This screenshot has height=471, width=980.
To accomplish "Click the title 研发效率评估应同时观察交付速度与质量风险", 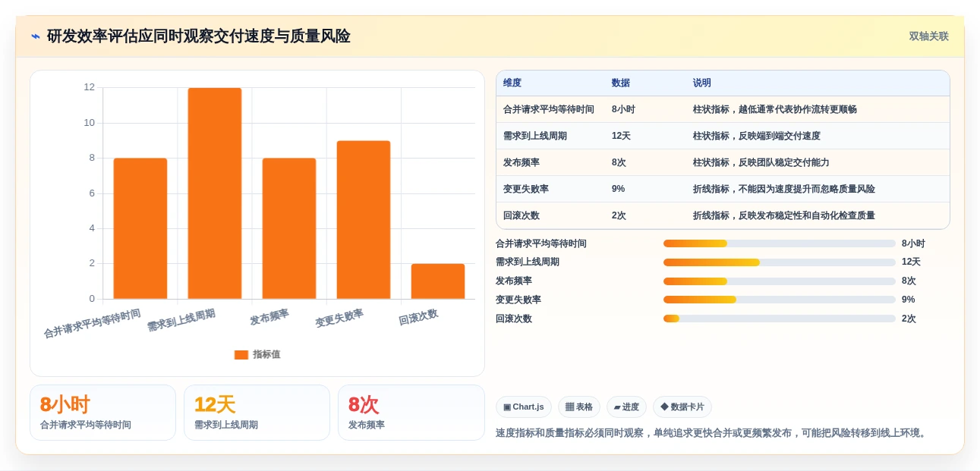I will (x=199, y=36).
